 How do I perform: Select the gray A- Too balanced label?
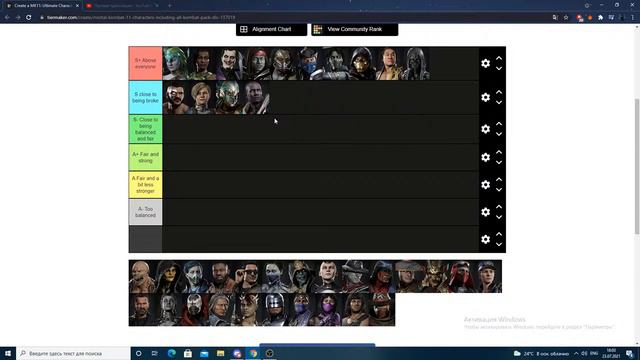coord(145,212)
